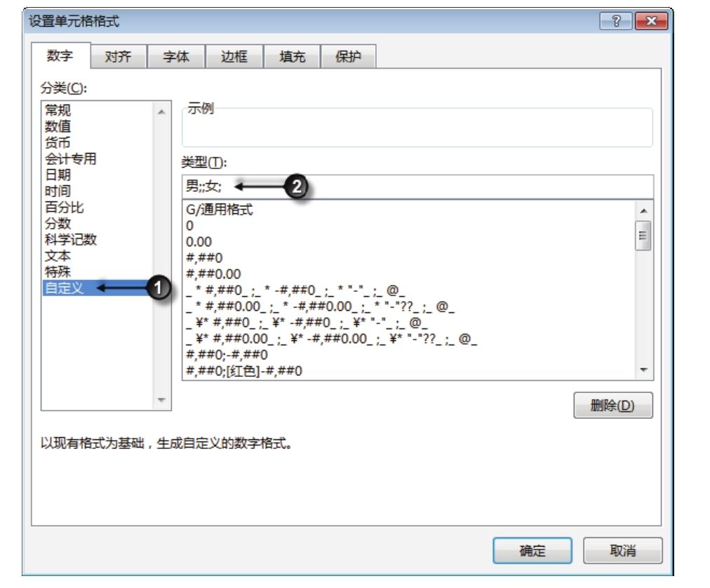The height and width of the screenshot is (588, 710).
Task: Click the help question mark button
Action: pos(615,22)
